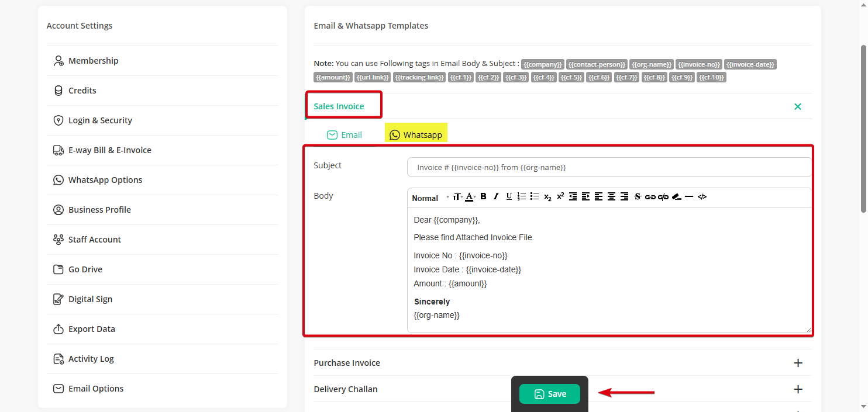Open the font size dropdown
Viewport: 868px width, 412px height.
[457, 197]
